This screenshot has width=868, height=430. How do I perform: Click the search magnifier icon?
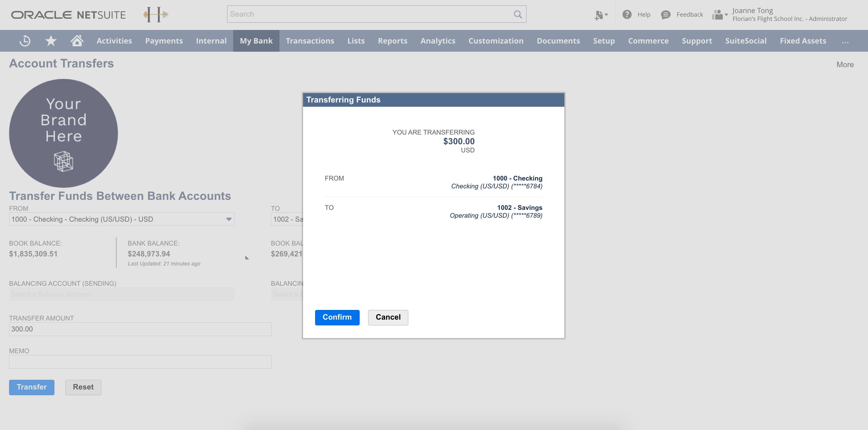(517, 14)
